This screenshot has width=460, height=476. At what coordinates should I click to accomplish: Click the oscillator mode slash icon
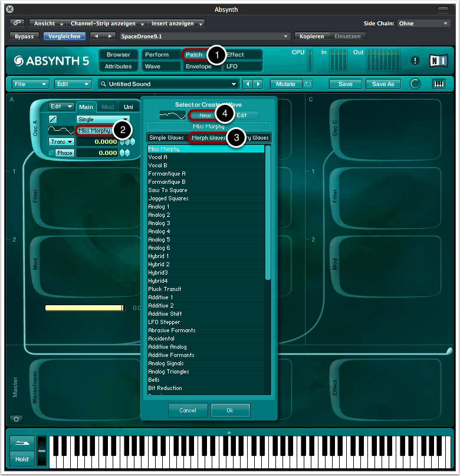tap(52, 119)
